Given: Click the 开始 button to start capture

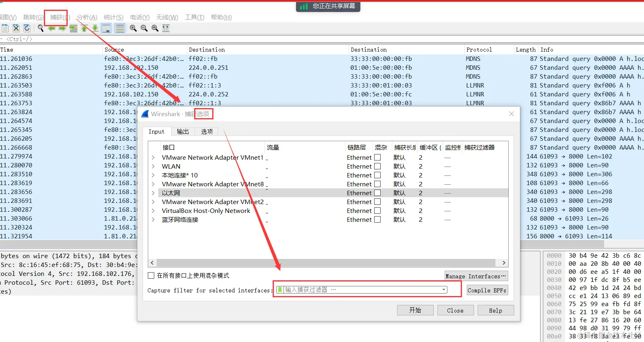Looking at the screenshot, I should (415, 310).
